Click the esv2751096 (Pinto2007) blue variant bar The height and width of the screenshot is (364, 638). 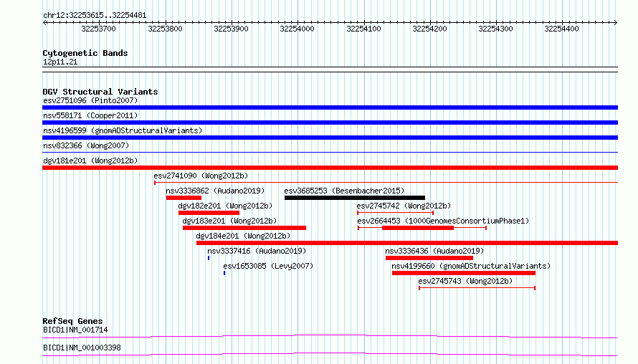(x=330, y=107)
